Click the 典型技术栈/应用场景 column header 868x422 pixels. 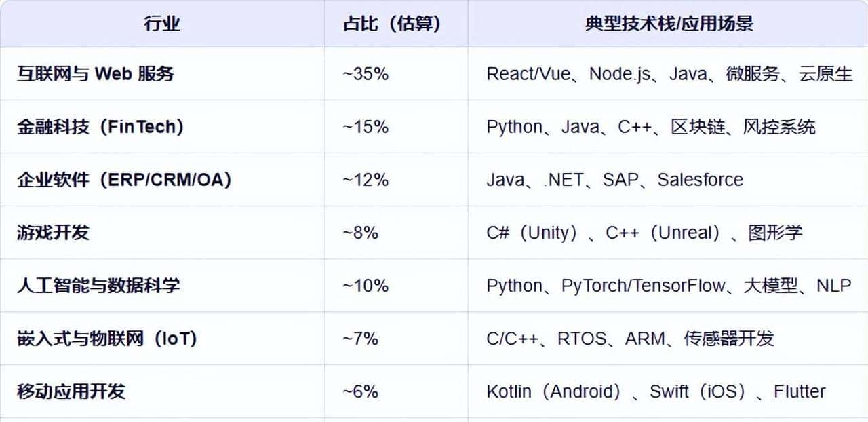point(669,24)
